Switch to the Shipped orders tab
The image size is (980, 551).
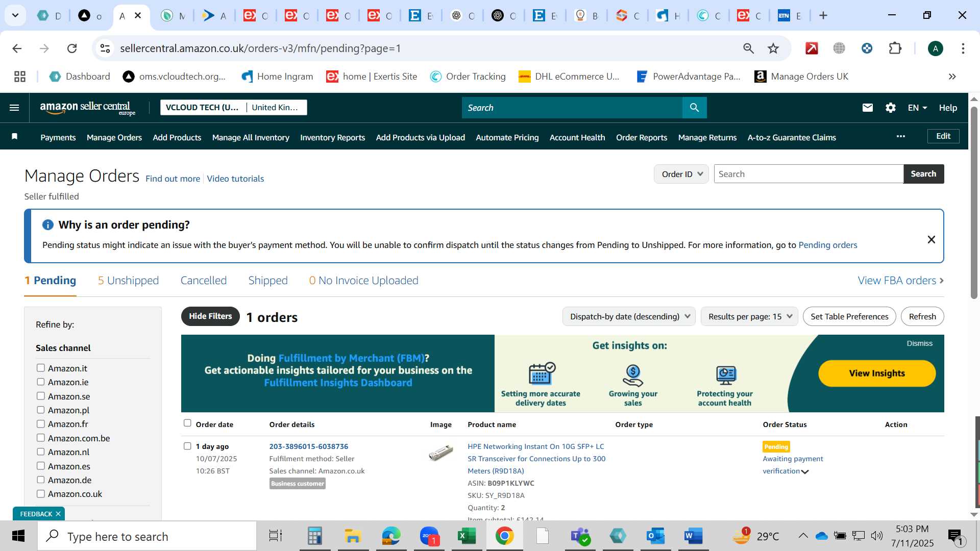(x=268, y=281)
